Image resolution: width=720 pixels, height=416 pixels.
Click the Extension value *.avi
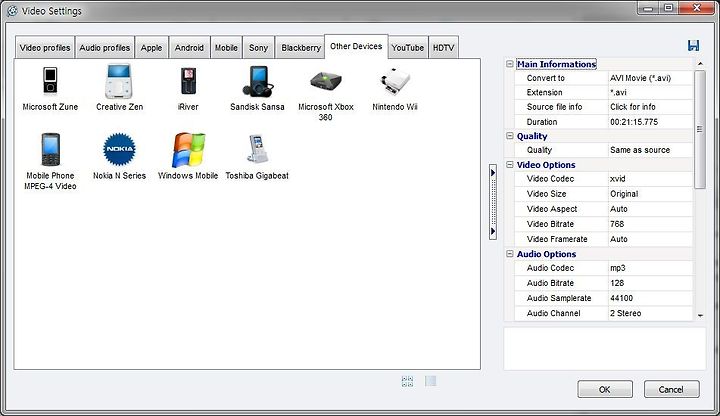coord(650,92)
